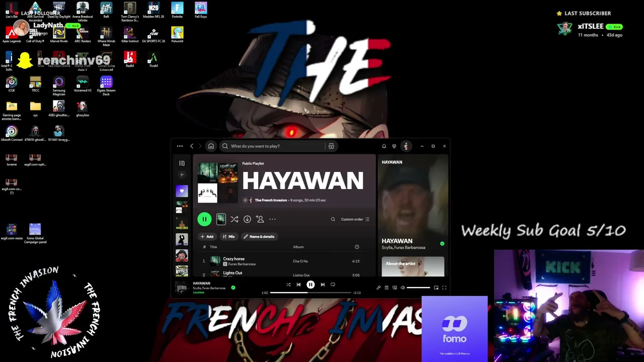Download the HAYAWAN playlist
The image size is (644, 362).
coord(247,219)
